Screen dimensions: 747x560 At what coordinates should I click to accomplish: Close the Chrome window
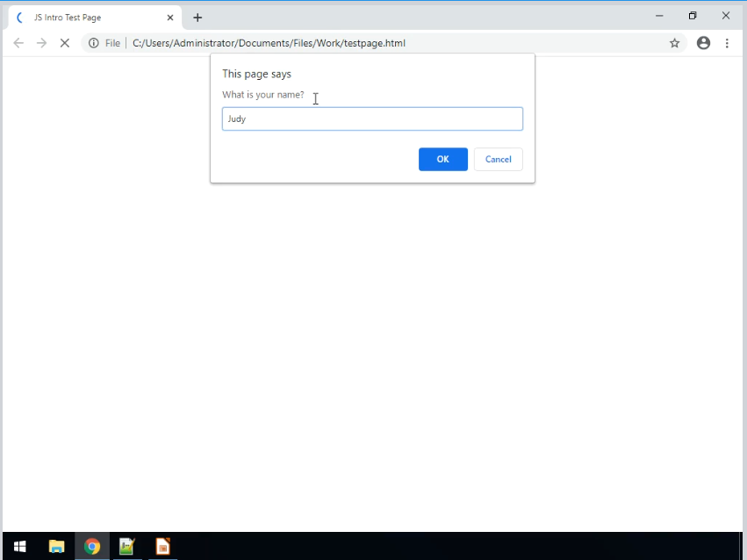(x=726, y=16)
